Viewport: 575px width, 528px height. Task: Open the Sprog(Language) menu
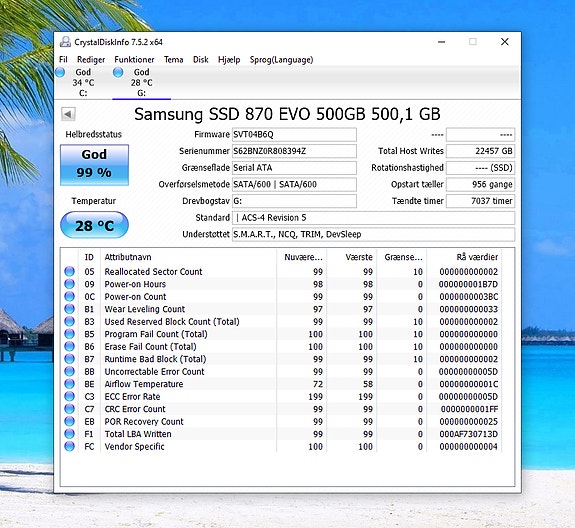(281, 59)
